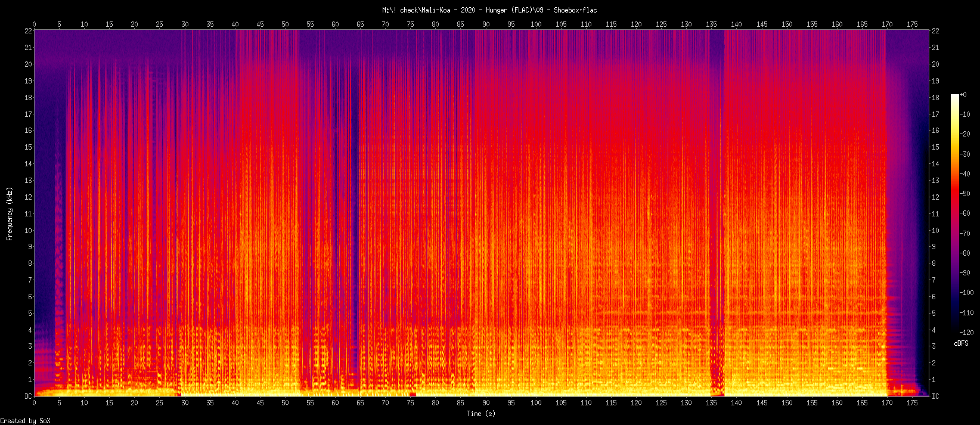Viewport: 980px width, 425px height.
Task: Click the '100' tick on the lower time axis
Action: tap(536, 403)
